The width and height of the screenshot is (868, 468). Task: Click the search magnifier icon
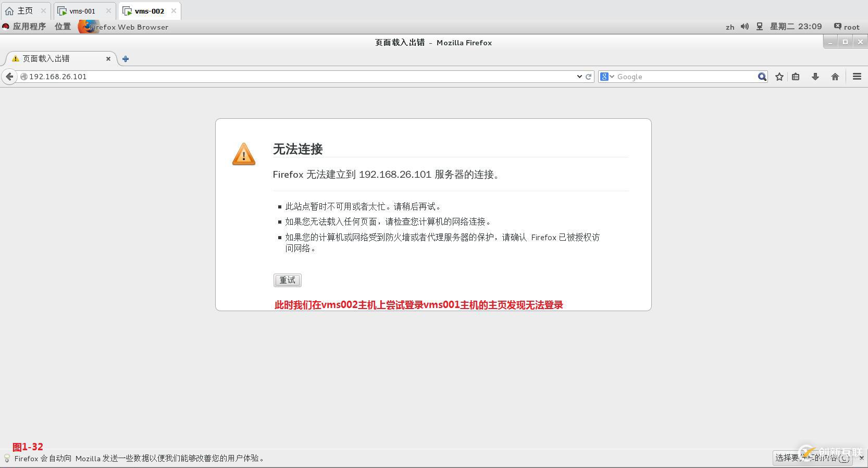(x=762, y=77)
